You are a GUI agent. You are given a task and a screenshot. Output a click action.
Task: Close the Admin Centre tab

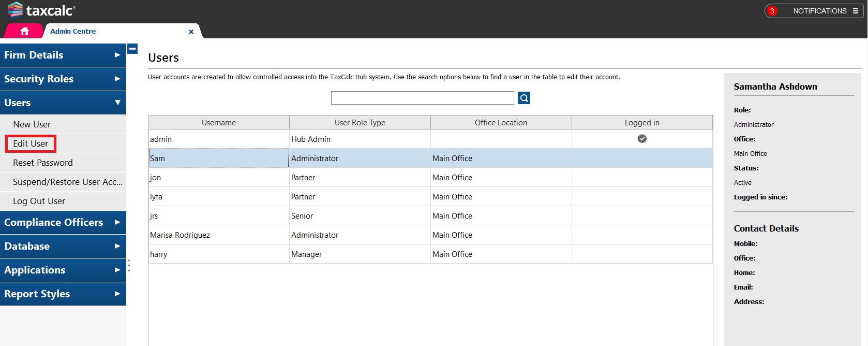pos(191,32)
